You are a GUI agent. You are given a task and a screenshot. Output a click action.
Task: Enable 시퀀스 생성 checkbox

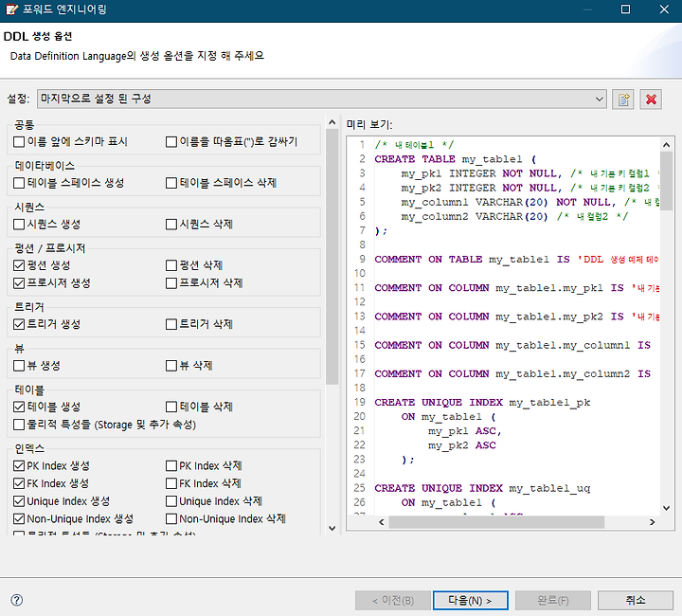click(19, 224)
